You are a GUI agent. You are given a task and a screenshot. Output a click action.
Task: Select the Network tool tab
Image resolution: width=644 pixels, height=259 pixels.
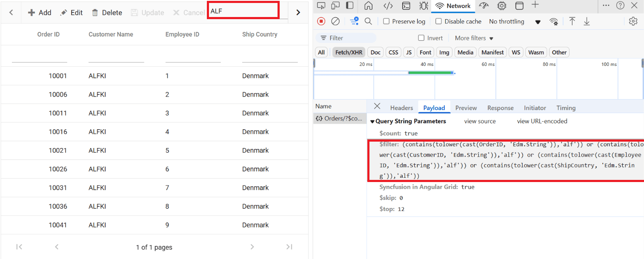pos(453,6)
